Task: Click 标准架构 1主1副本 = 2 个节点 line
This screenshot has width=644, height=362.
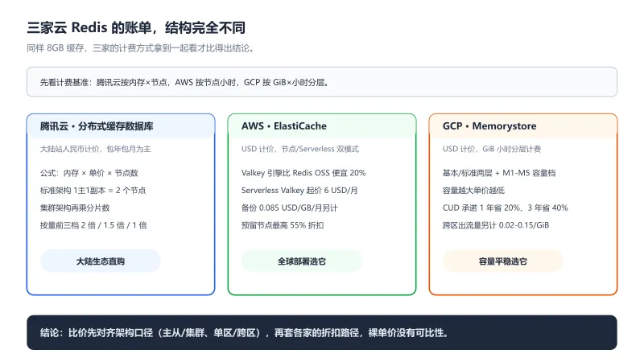Action: tap(93, 191)
